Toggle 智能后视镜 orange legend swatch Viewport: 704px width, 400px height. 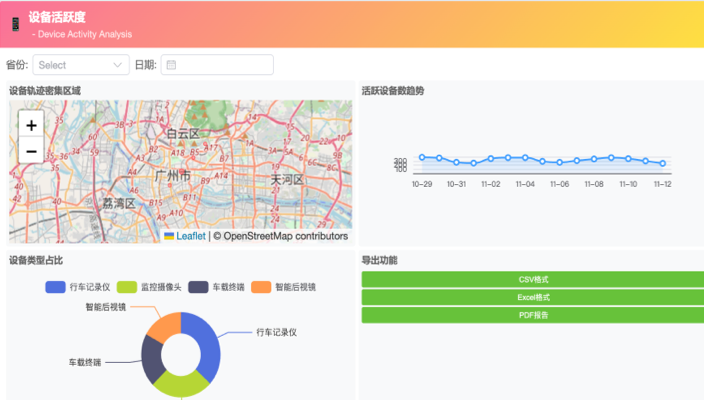pos(261,287)
